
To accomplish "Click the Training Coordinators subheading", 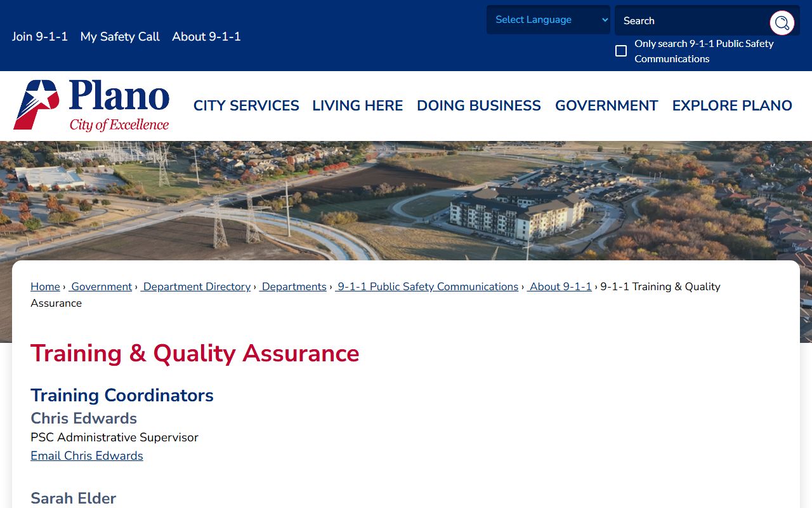I will (x=122, y=395).
